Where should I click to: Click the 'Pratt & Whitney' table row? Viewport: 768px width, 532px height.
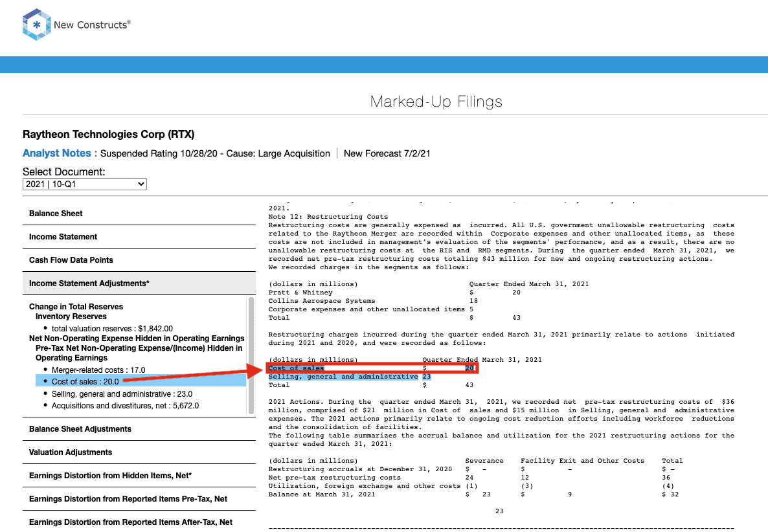[x=394, y=292]
